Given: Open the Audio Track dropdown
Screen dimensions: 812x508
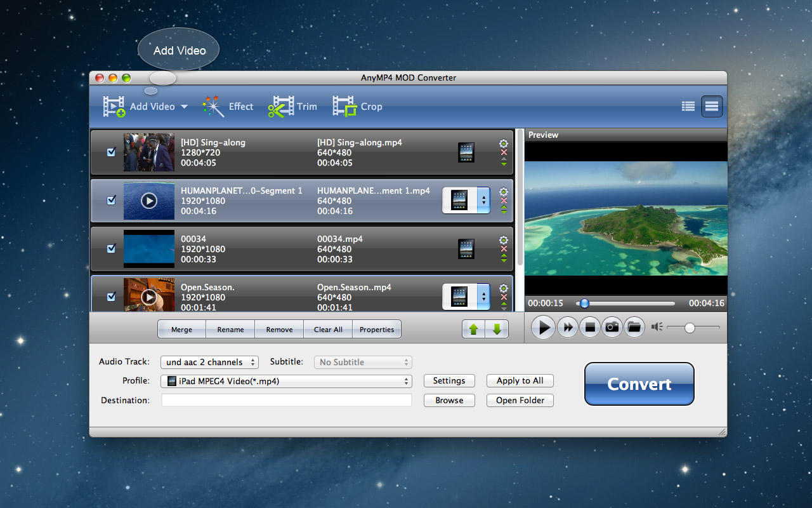Looking at the screenshot, I should tap(209, 362).
